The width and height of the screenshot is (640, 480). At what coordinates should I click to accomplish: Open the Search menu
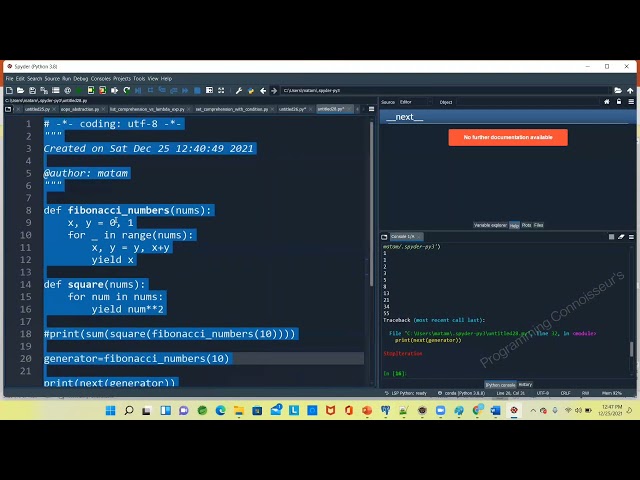[35, 78]
